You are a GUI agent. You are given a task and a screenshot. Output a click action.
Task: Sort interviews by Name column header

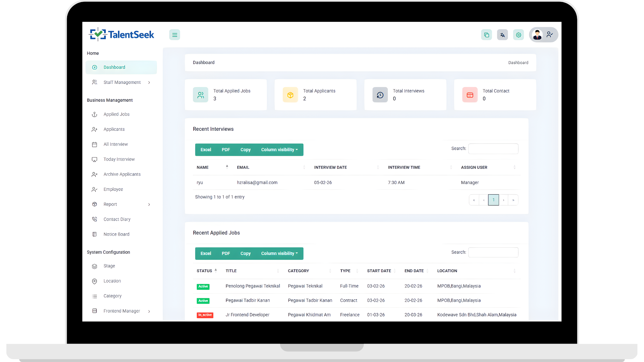coord(203,167)
